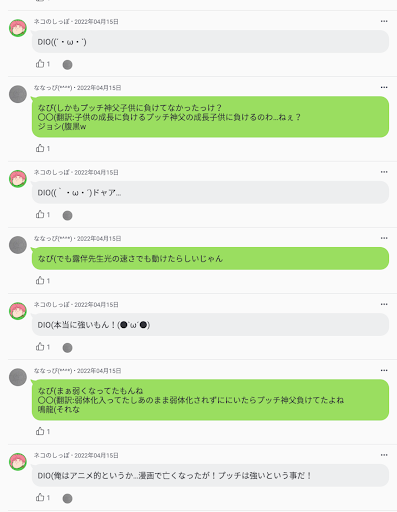Open gray liker avatar under "ドャア..." comment

click(x=67, y=215)
